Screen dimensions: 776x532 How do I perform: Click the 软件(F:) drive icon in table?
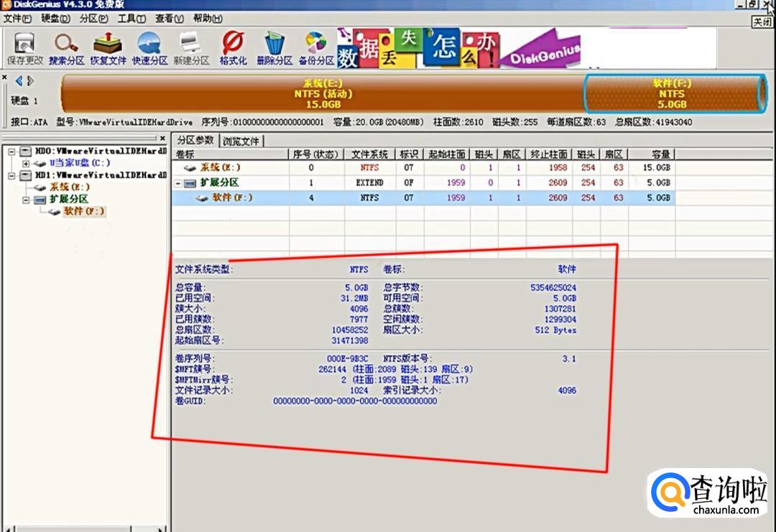(202, 198)
